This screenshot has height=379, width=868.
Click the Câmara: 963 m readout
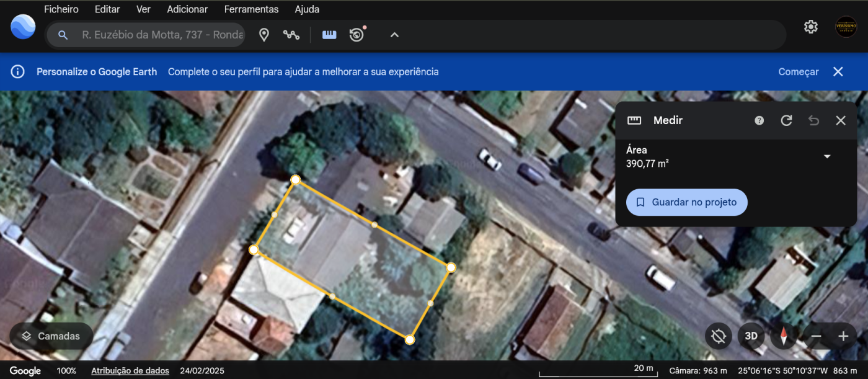[698, 371]
